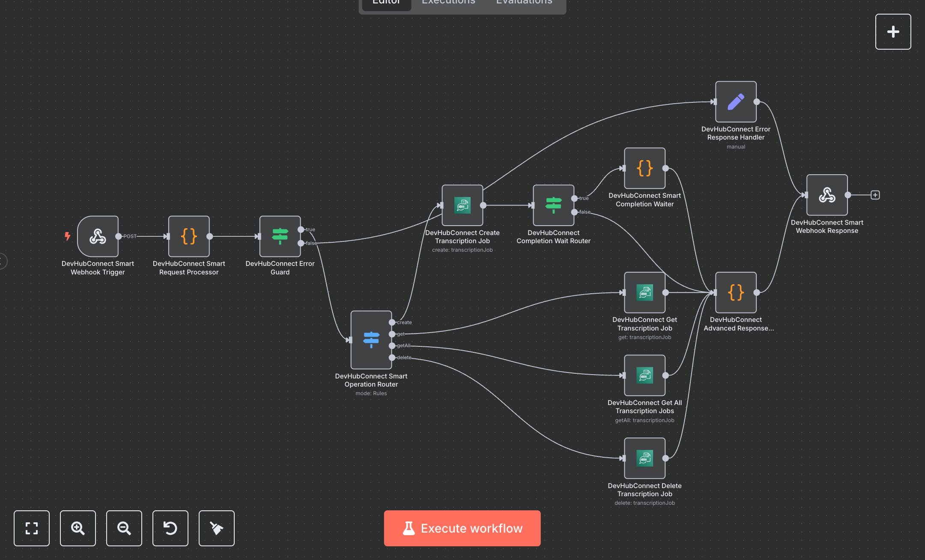
Task: Click the Execute workflow button
Action: pyautogui.click(x=462, y=528)
